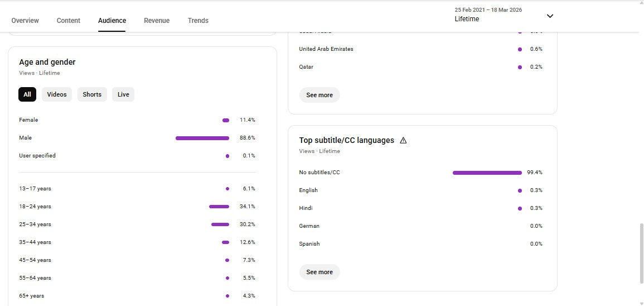The image size is (644, 306).
Task: Click See more under subtitle languages
Action: [319, 272]
